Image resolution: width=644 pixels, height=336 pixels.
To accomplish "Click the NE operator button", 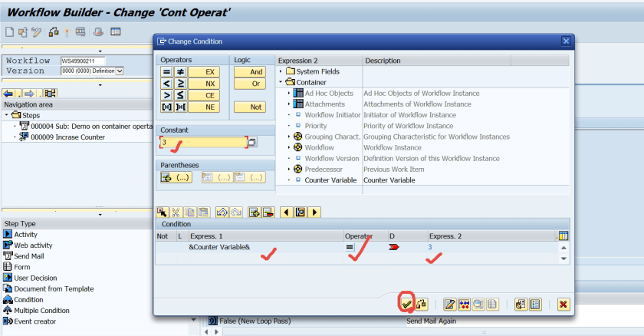I will [x=204, y=107].
